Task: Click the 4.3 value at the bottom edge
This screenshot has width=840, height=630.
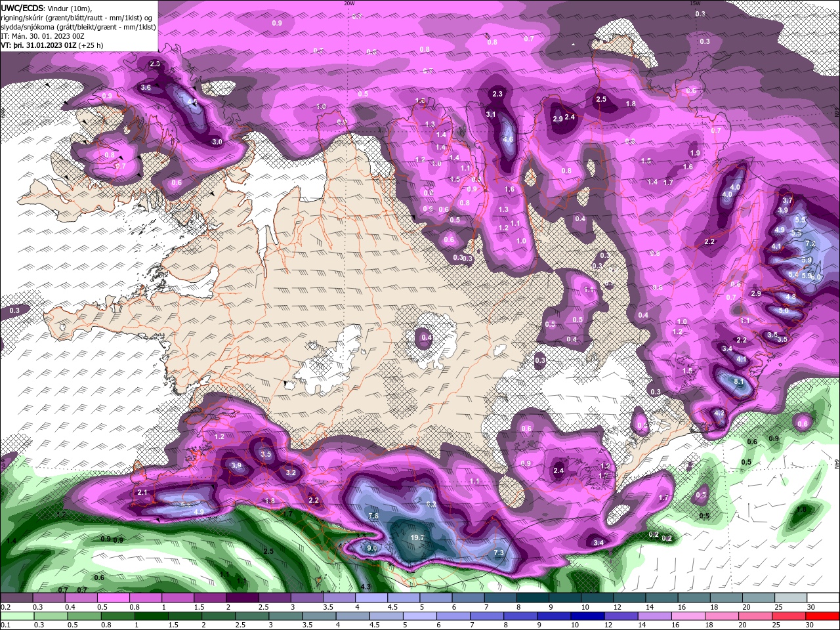Action: 366,587
